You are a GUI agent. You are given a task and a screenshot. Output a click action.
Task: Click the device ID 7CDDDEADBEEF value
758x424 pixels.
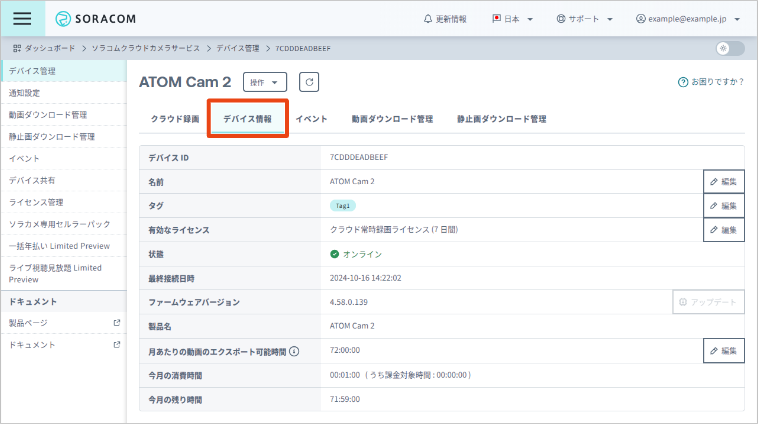pos(359,157)
